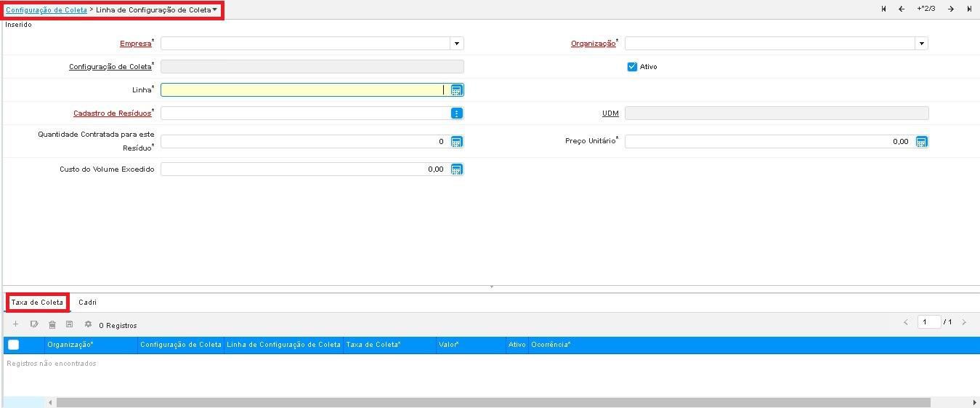Open Cadastro de Resíduos search button
The image size is (980, 408).
tap(456, 113)
